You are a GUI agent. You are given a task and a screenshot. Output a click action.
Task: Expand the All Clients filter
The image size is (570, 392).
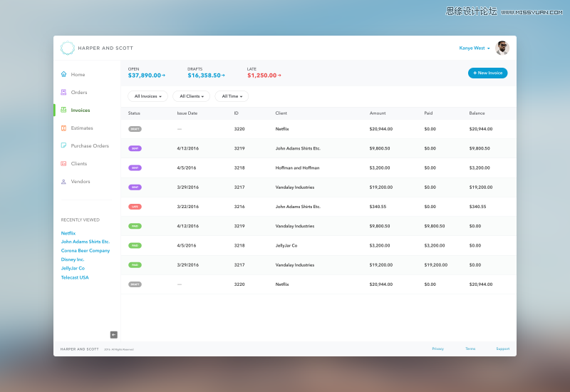(x=191, y=96)
